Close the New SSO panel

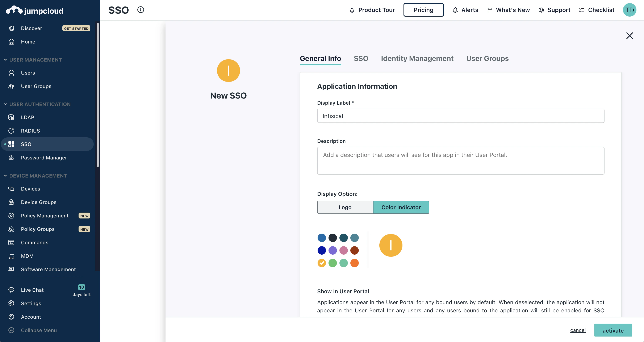pyautogui.click(x=630, y=36)
